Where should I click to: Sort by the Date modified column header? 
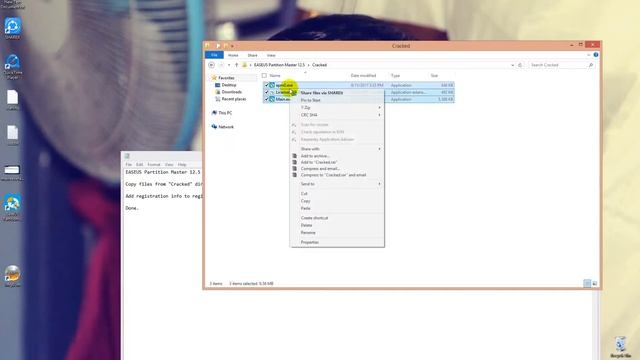tap(363, 76)
